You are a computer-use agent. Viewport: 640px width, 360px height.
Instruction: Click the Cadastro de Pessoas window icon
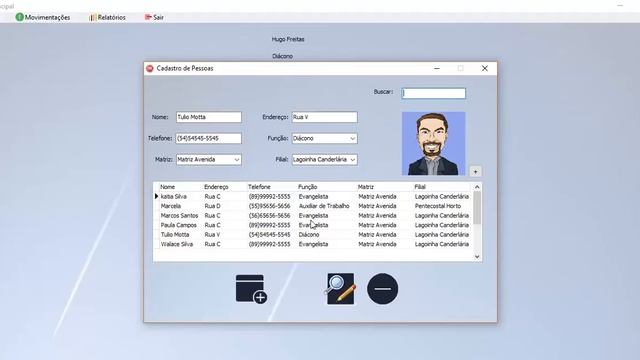coord(150,69)
